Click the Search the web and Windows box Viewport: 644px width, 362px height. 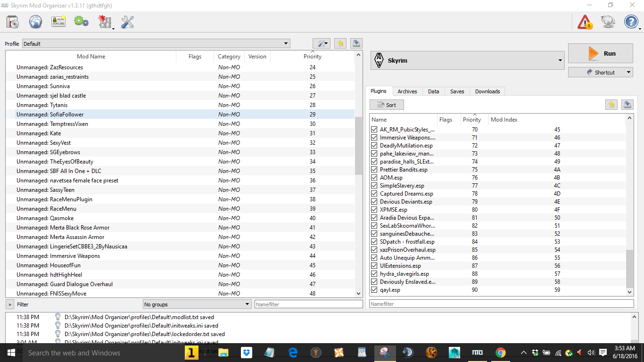[x=103, y=353]
